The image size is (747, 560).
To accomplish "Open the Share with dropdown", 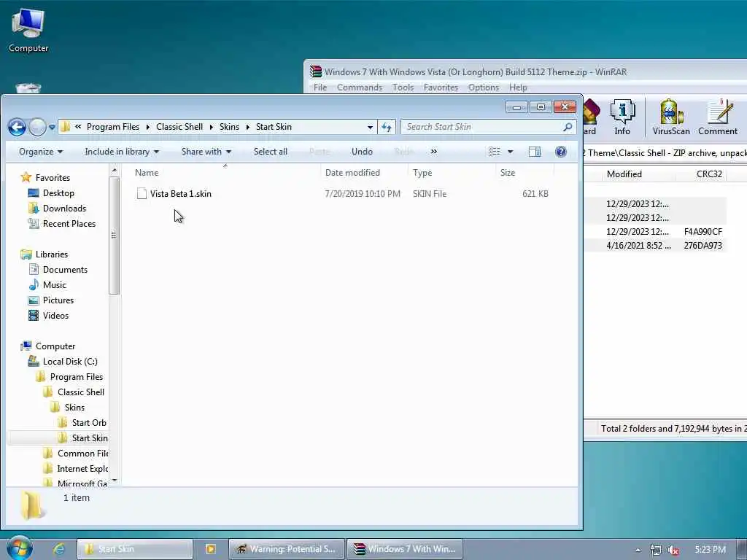I will [206, 152].
